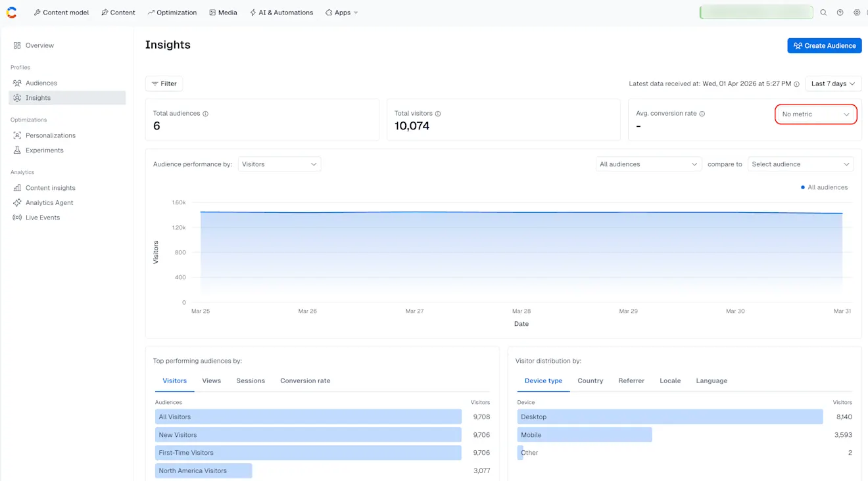Screen dimensions: 868x481
Task: Open Live Events in the sidebar
Action: pyautogui.click(x=42, y=217)
